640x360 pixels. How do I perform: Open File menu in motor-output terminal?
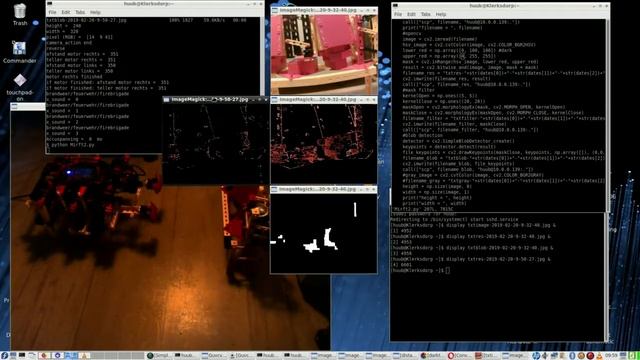click(52, 12)
